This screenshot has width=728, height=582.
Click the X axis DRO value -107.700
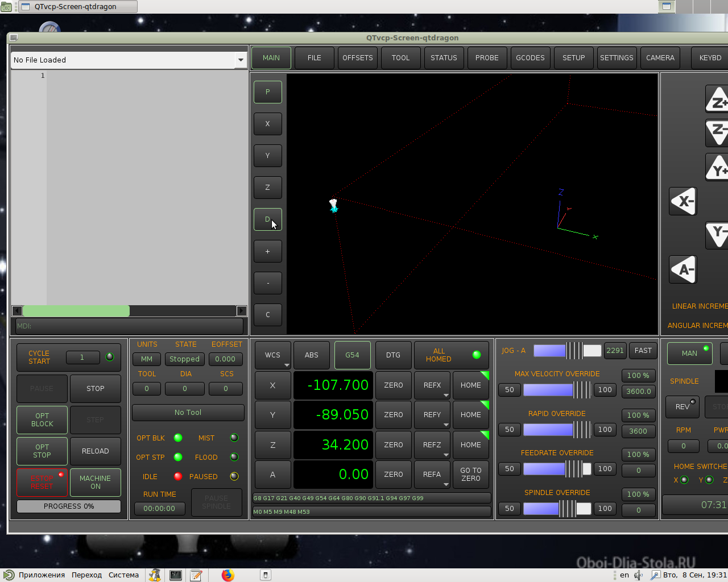pyautogui.click(x=333, y=385)
